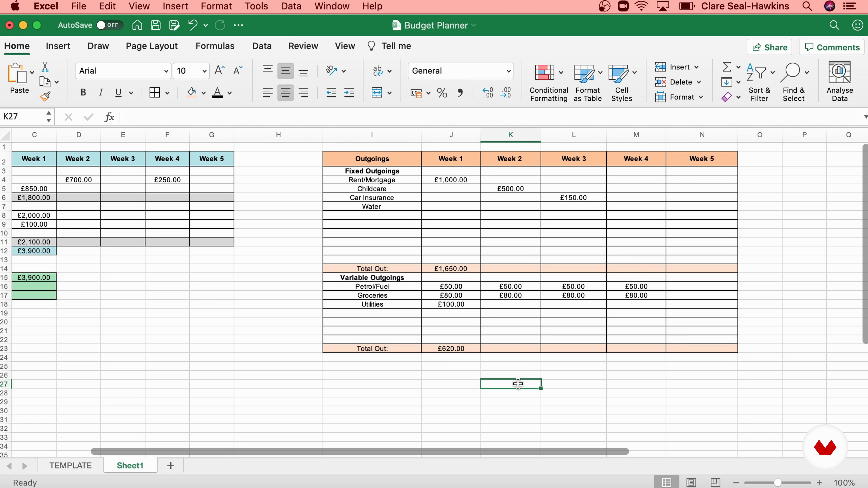Image resolution: width=868 pixels, height=488 pixels.
Task: Expand Cell Styles dropdown
Action: [634, 72]
